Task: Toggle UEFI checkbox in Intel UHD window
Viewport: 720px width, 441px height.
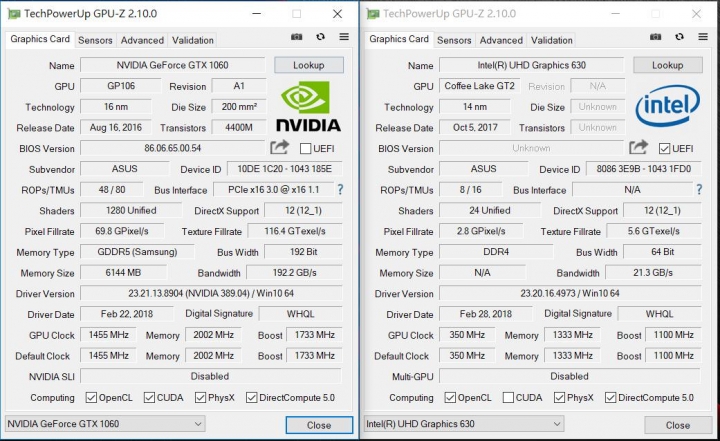Action: 664,148
